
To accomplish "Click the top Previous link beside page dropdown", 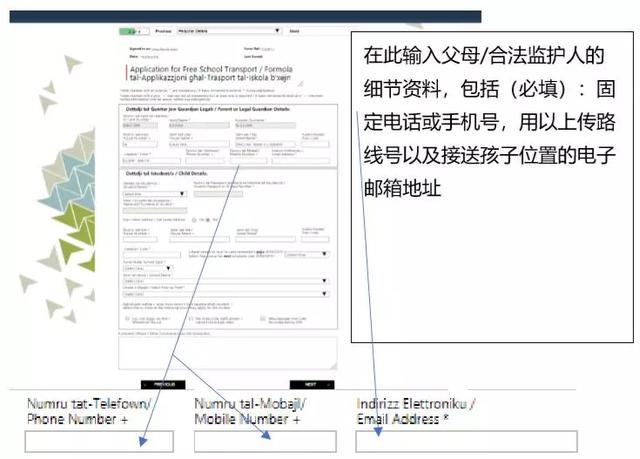I will click(x=163, y=31).
